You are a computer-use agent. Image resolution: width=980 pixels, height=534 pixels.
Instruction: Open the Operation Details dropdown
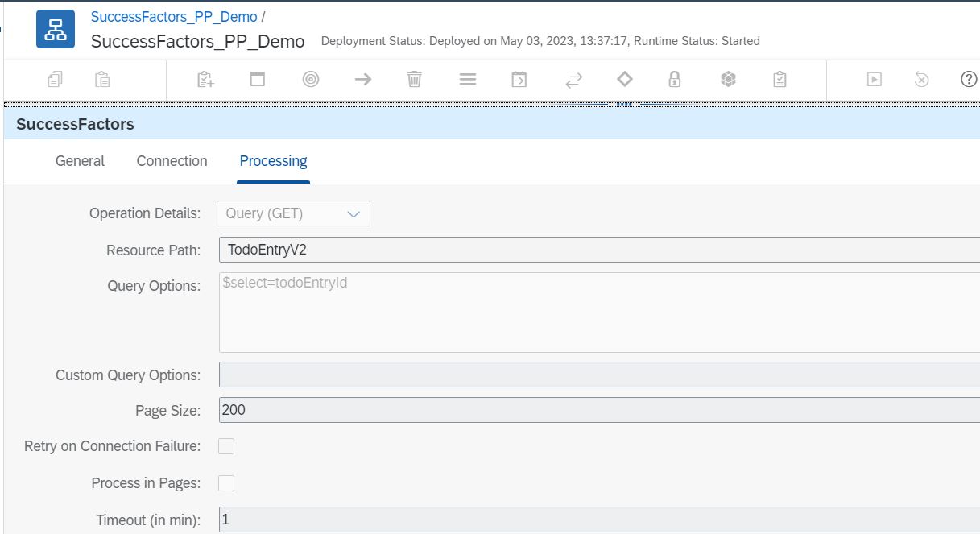pyautogui.click(x=293, y=213)
